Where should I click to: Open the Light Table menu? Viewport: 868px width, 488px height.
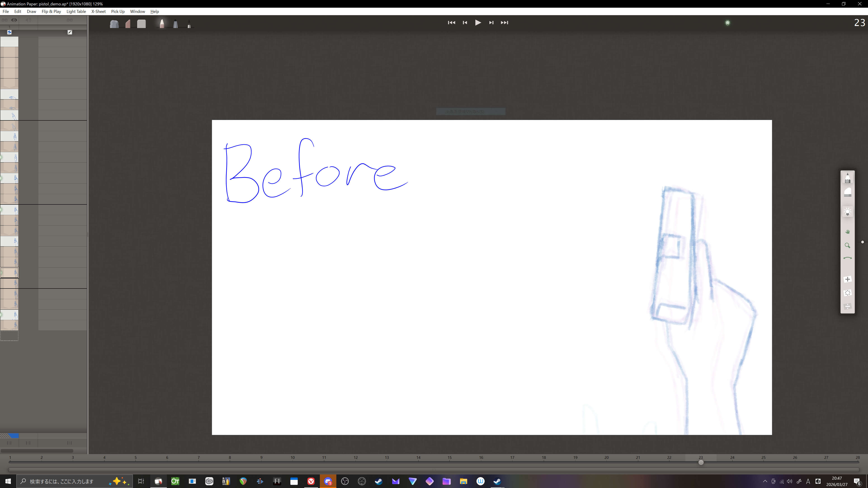tap(76, 12)
